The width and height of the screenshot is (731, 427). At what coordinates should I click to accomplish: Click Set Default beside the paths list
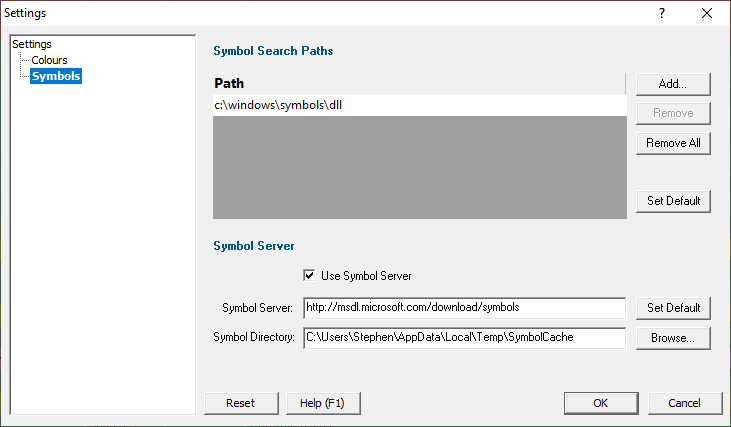[673, 201]
